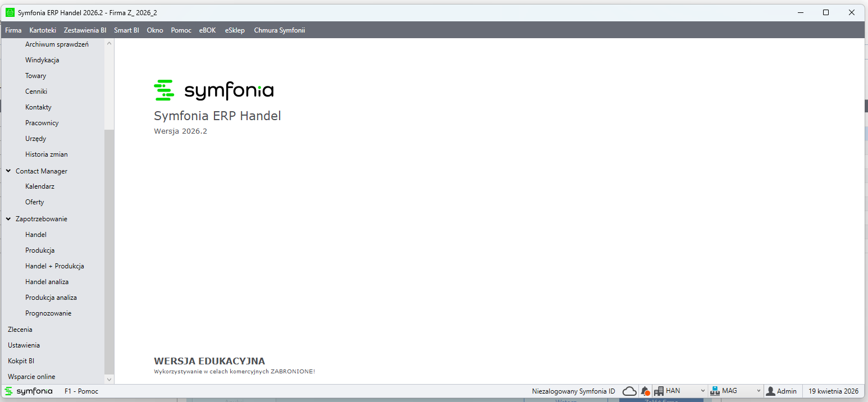Open notifications via the bell icon

pyautogui.click(x=645, y=391)
